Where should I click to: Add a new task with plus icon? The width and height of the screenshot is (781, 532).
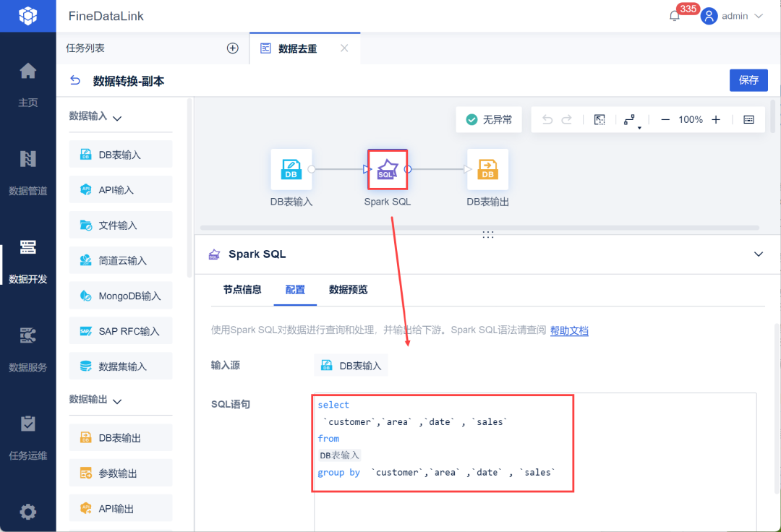[233, 48]
